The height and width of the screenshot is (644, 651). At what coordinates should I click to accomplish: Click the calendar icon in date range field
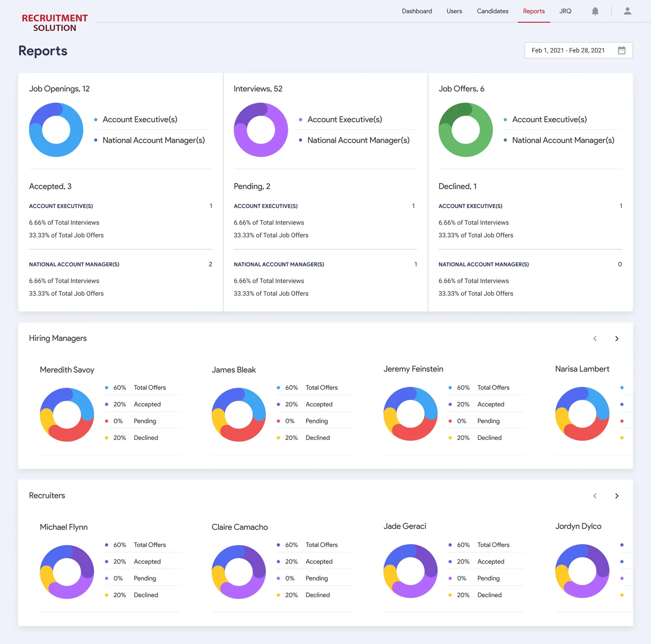[x=621, y=50]
